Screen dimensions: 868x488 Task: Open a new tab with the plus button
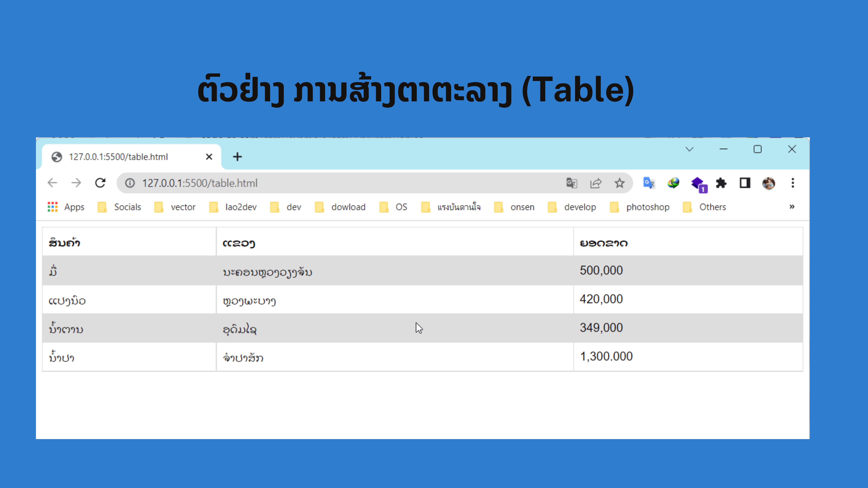237,157
